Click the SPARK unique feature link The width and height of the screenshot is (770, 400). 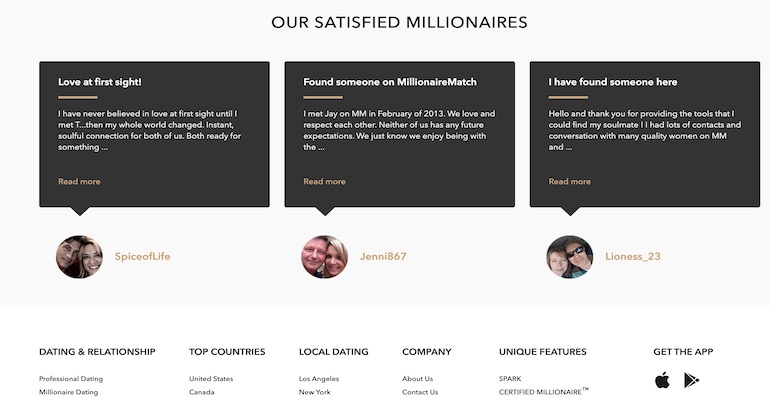click(x=510, y=379)
